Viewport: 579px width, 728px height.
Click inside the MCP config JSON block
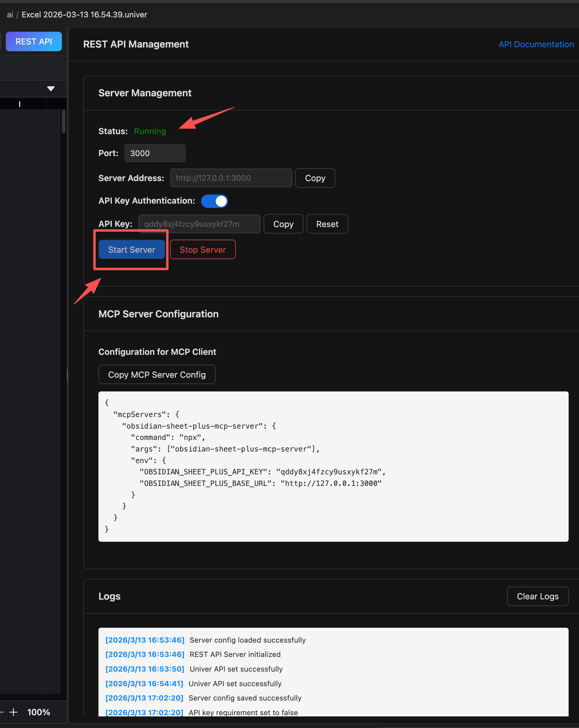[333, 466]
